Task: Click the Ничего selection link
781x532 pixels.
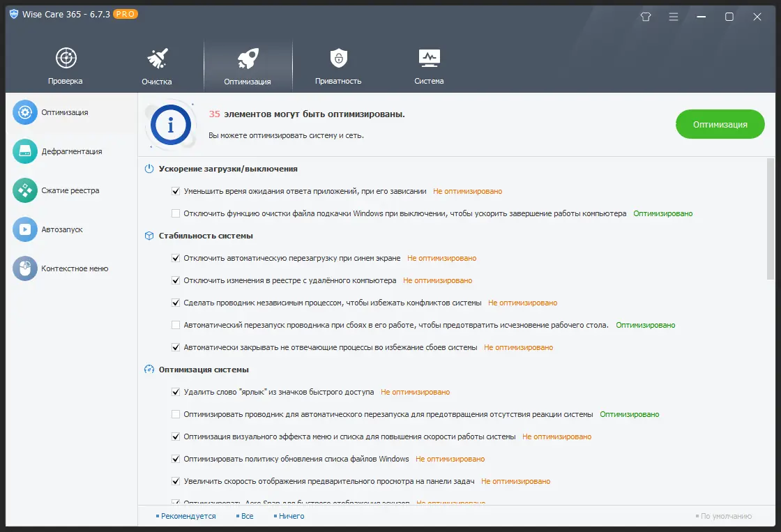Action: tap(291, 516)
